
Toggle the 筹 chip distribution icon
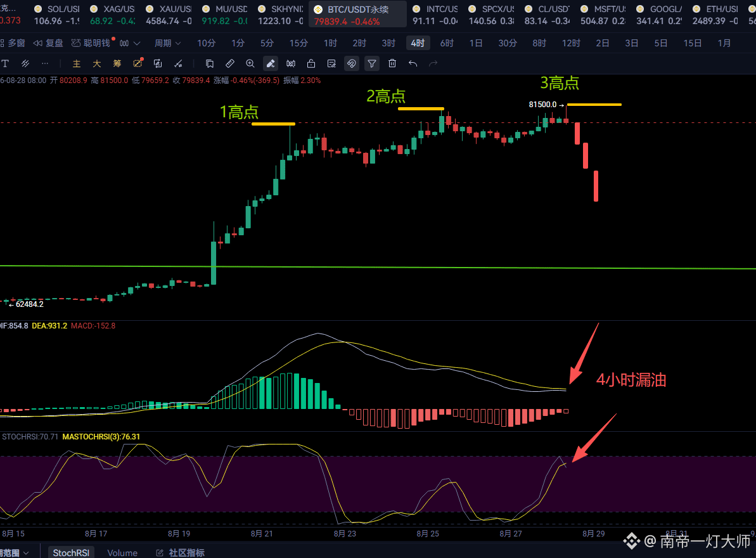117,63
